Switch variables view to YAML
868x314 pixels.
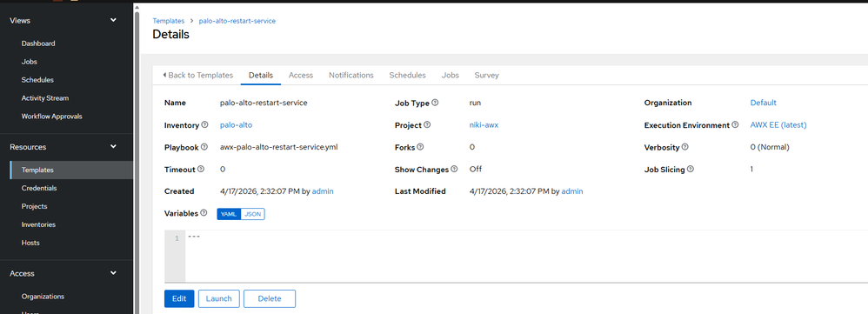tap(229, 214)
